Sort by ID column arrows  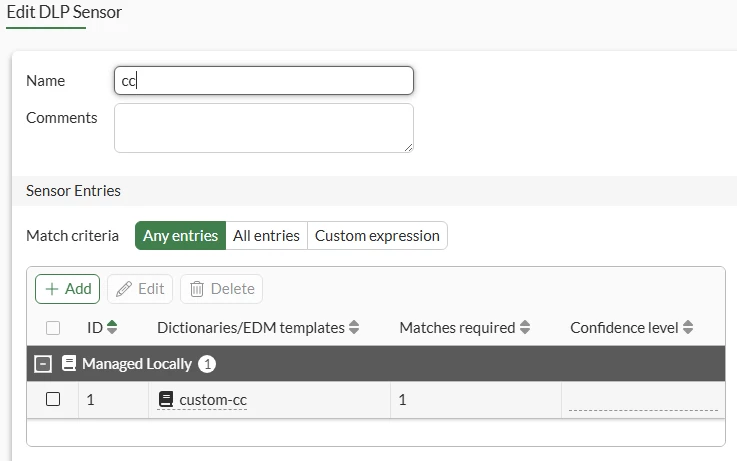(x=112, y=327)
